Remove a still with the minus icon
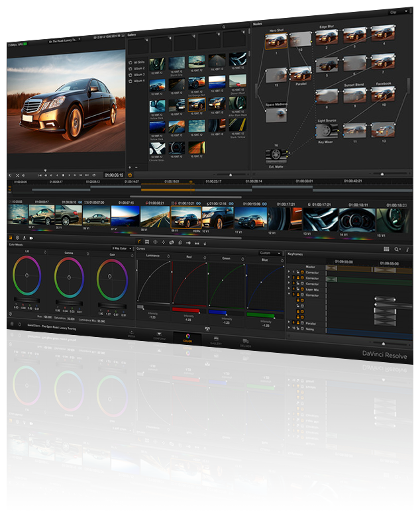 (136, 167)
